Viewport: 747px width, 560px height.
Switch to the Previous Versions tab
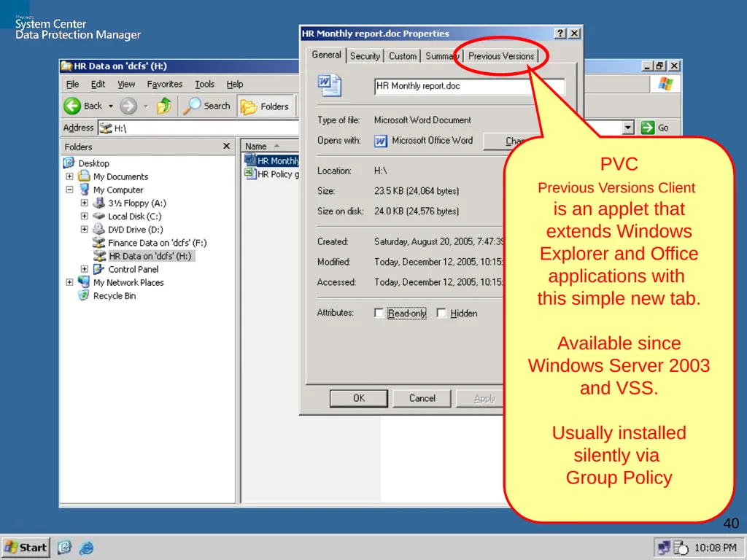(501, 56)
